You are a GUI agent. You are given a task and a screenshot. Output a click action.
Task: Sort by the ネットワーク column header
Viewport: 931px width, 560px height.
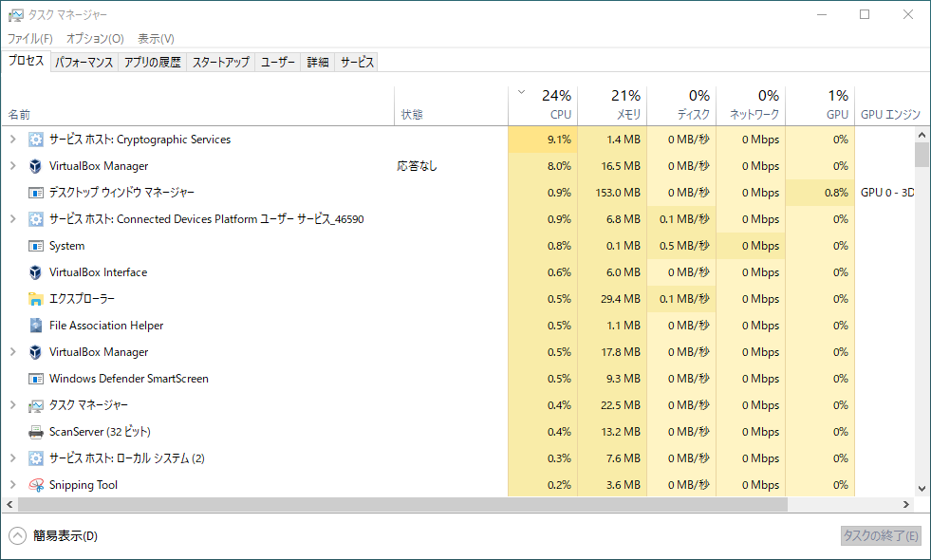751,105
